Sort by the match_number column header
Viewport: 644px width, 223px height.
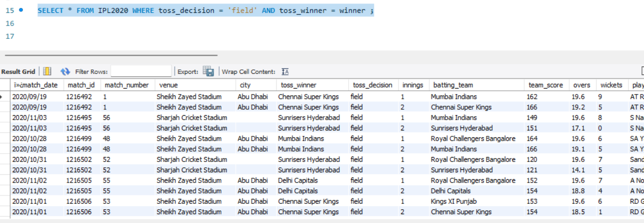tap(128, 85)
